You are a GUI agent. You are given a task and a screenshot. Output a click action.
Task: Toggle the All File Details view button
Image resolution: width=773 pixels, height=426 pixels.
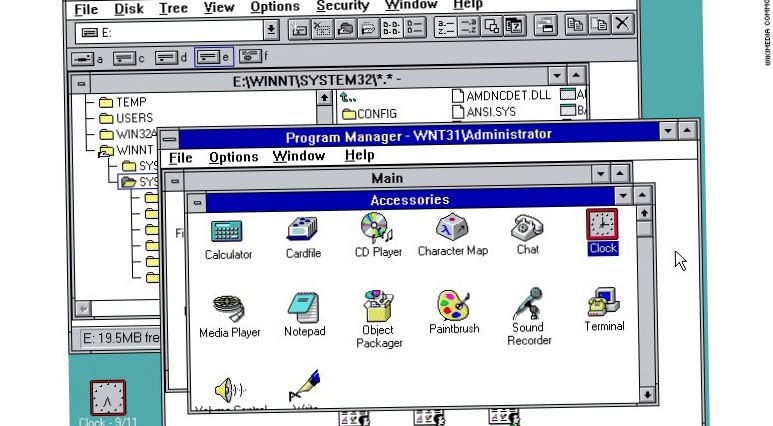415,27
